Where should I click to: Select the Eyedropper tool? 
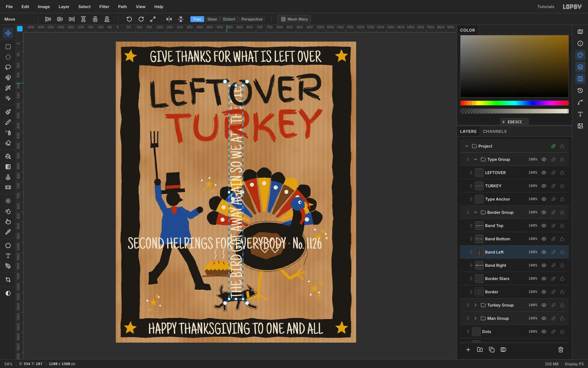coord(8,232)
